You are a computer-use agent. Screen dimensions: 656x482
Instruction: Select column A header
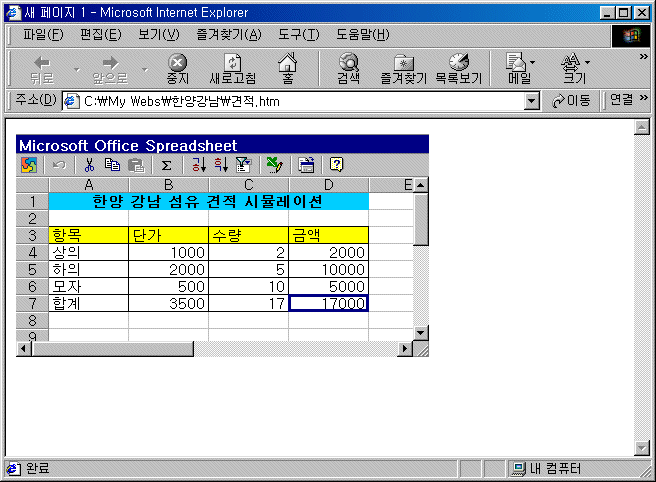(x=89, y=185)
